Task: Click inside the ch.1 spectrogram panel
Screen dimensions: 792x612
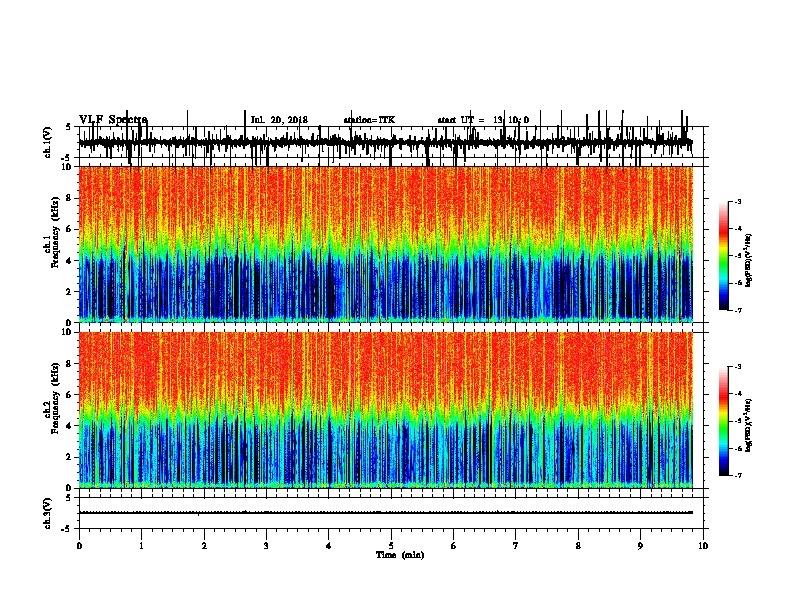Action: coord(385,244)
